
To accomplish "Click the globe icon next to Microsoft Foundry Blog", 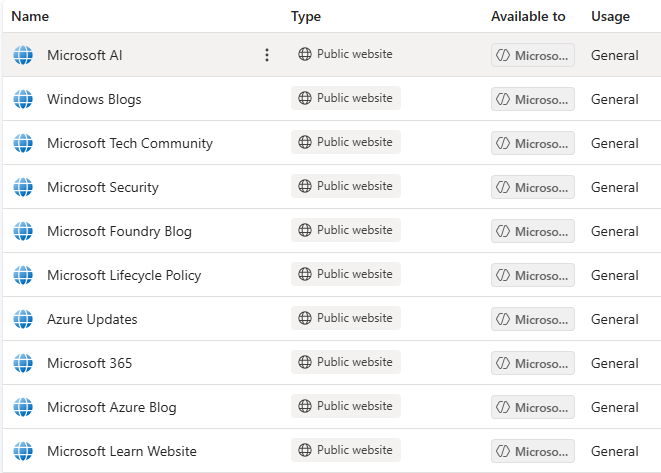I will pyautogui.click(x=23, y=231).
